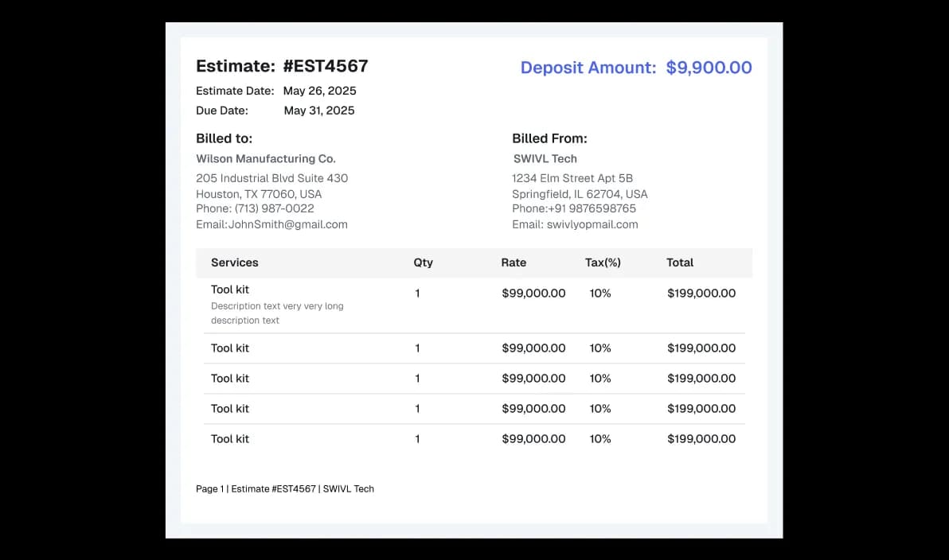Click the Springfield, IL 62704 address line
This screenshot has width=949, height=560.
(580, 194)
